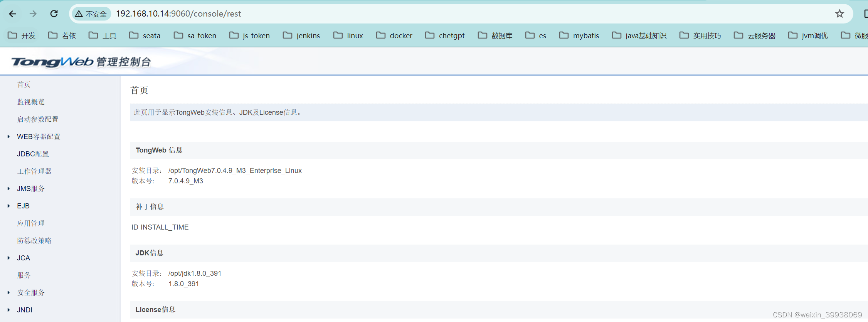Viewport: 868px width, 322px height.
Task: Click the description mentioning TongWeb安装信息、JDK及License信息
Action: [218, 112]
